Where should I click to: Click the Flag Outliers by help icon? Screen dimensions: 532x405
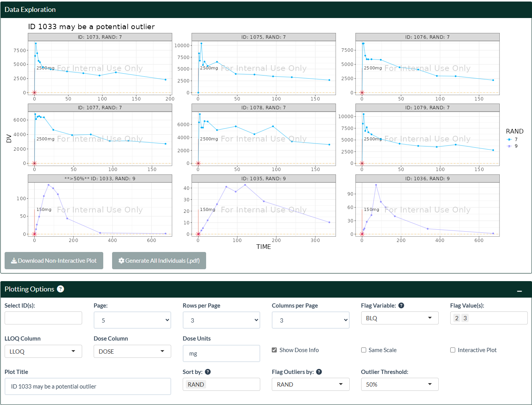point(319,372)
